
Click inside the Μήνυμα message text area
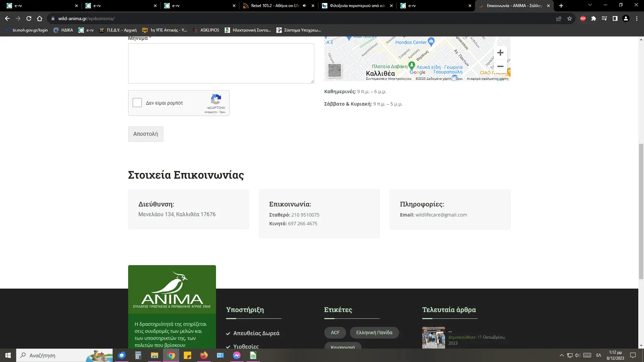point(221,63)
